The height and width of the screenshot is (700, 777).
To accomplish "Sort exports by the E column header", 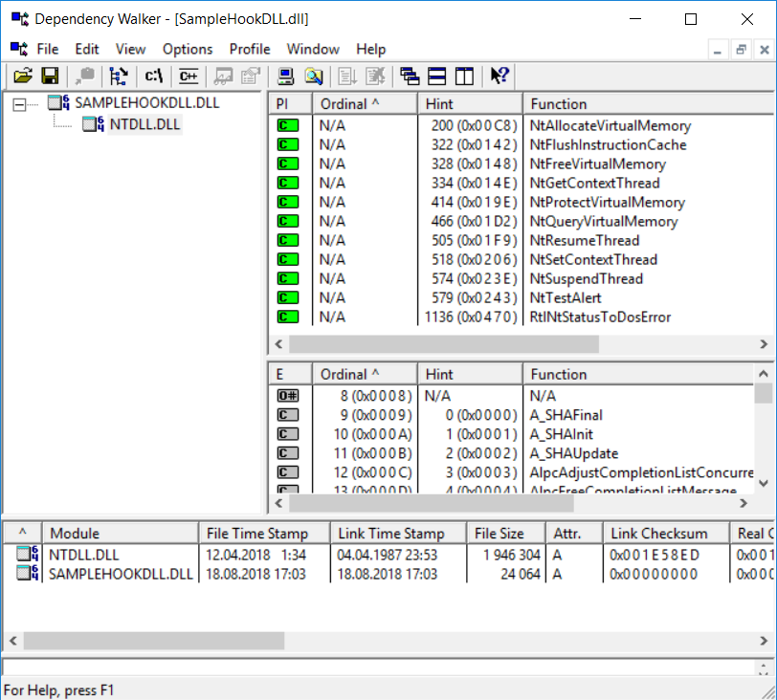I will point(290,374).
